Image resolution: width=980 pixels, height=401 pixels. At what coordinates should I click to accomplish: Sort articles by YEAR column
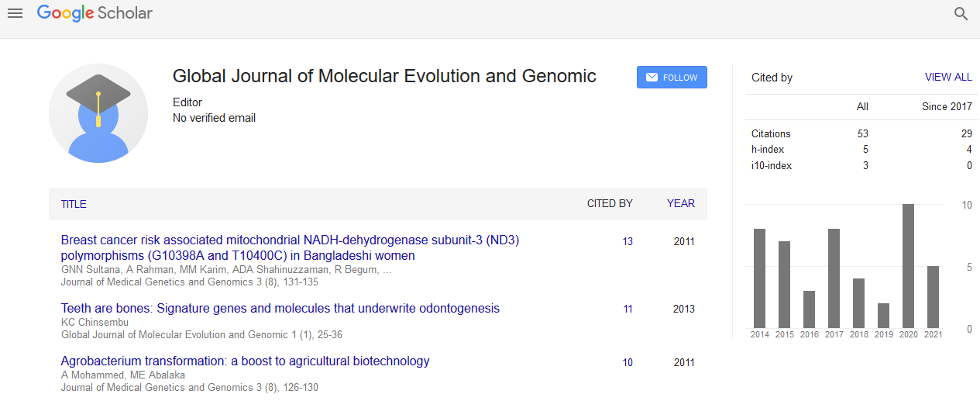(680, 204)
